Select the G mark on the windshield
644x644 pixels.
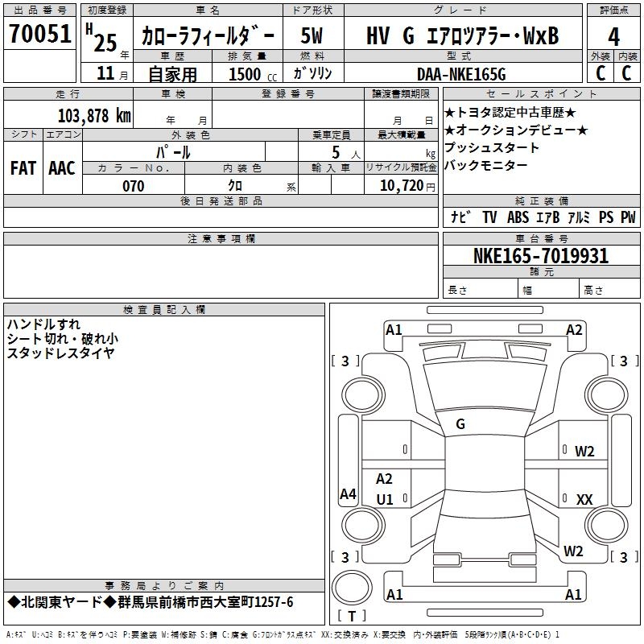pyautogui.click(x=460, y=424)
